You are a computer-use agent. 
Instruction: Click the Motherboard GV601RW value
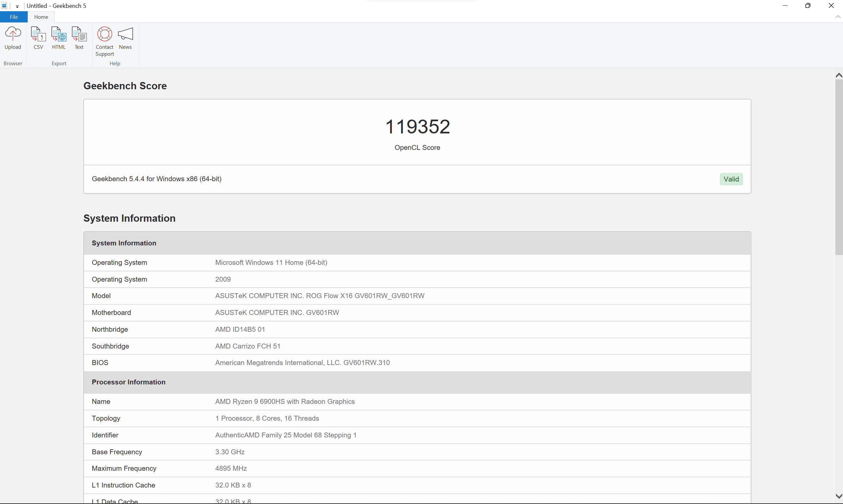point(277,313)
